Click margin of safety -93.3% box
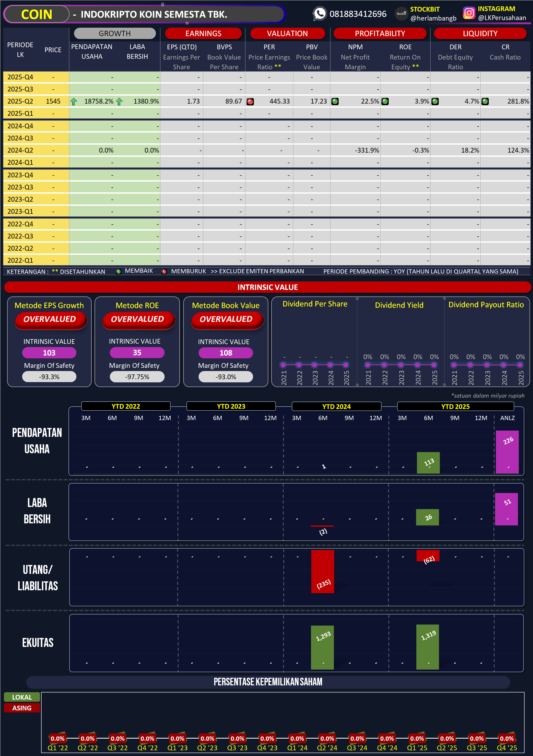This screenshot has width=533, height=756. click(49, 377)
